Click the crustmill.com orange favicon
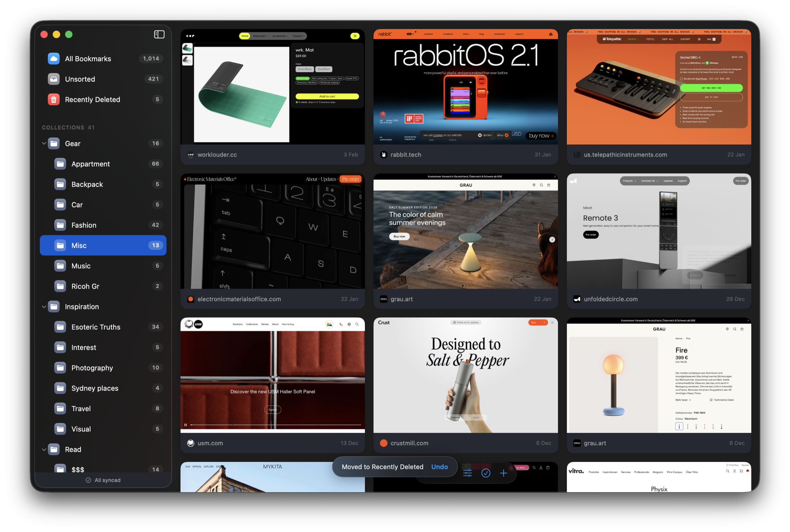Viewport: 790px width, 532px height. [384, 443]
